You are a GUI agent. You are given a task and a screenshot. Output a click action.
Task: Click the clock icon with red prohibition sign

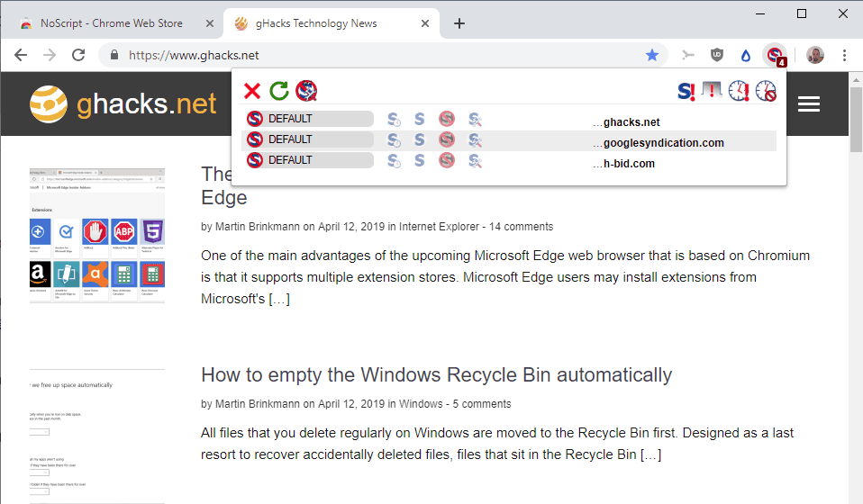pyautogui.click(x=766, y=90)
